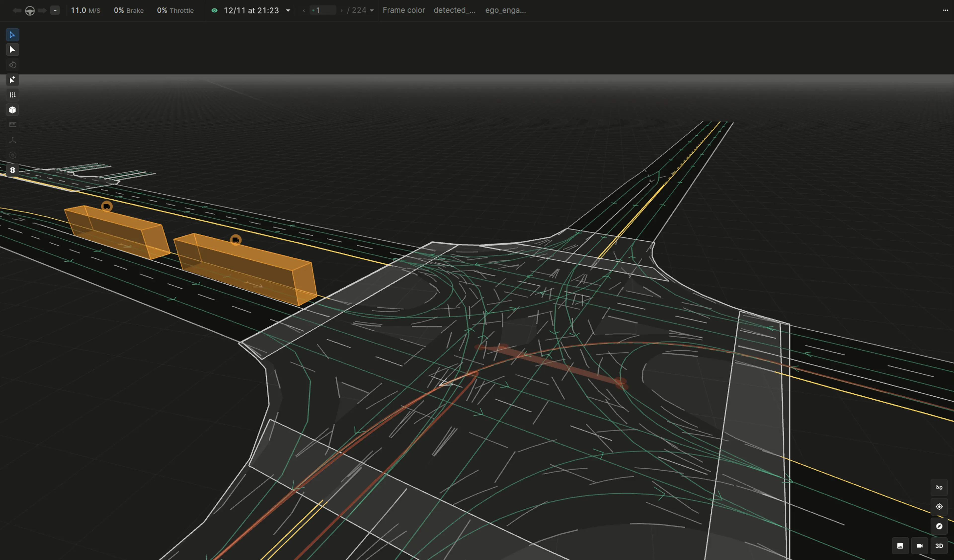
Task: Toggle the unlink broken-chain icon
Action: click(x=939, y=487)
